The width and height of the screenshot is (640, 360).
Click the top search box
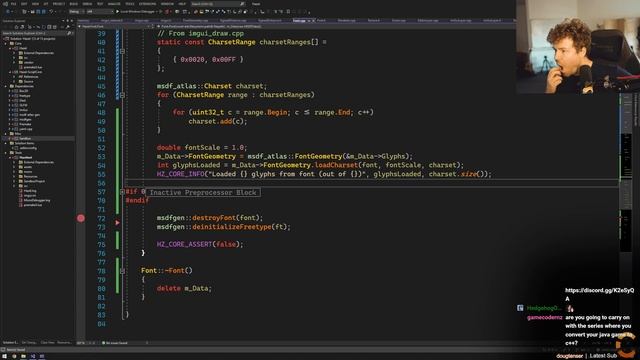pos(218,4)
